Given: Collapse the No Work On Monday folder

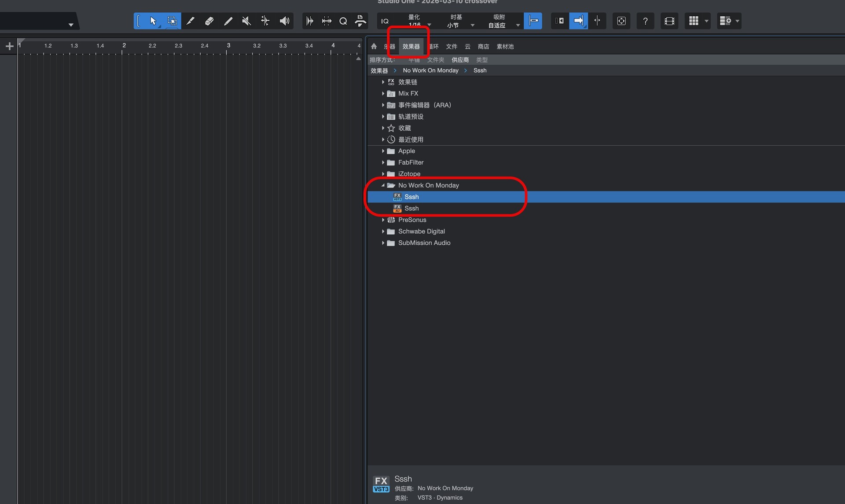Looking at the screenshot, I should click(x=383, y=185).
